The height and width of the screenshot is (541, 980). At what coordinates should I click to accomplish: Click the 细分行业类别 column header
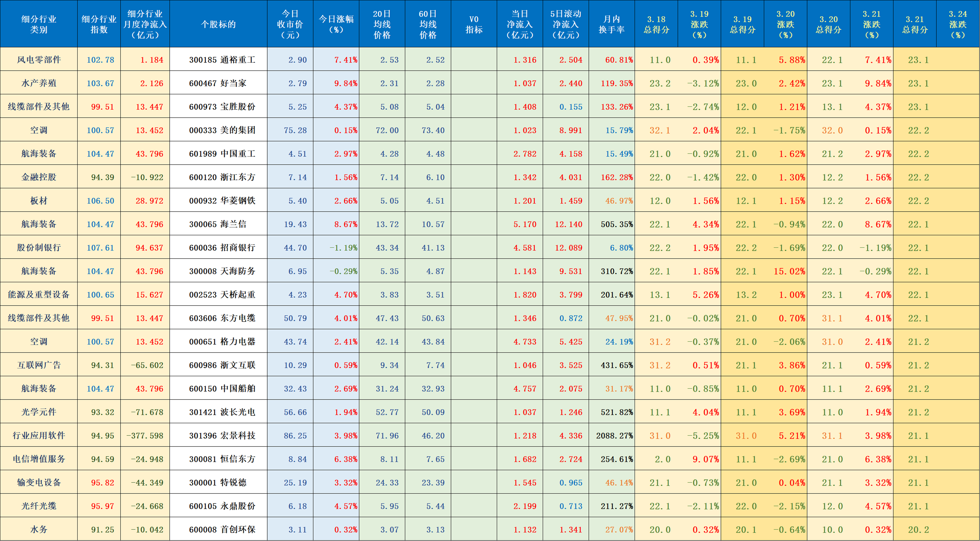pyautogui.click(x=39, y=24)
